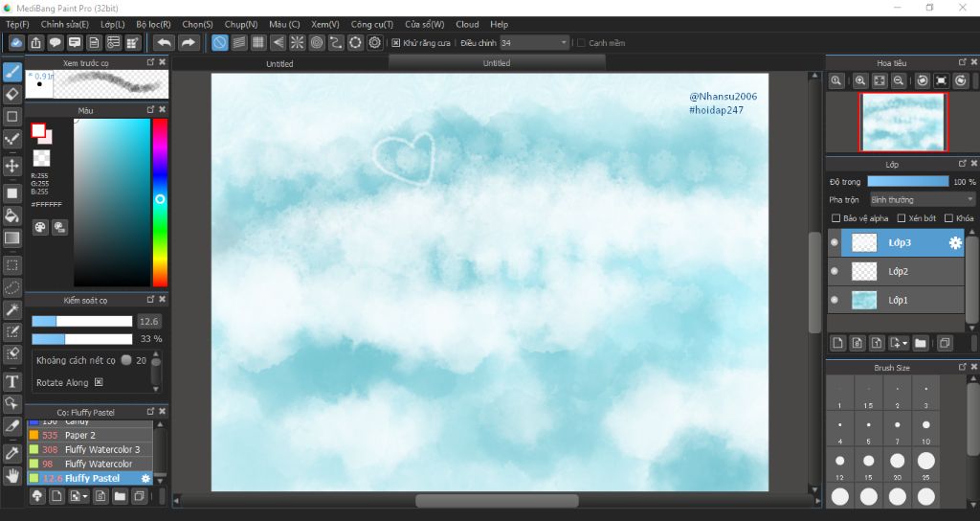Zoom in the Navigator preview

tap(860, 80)
